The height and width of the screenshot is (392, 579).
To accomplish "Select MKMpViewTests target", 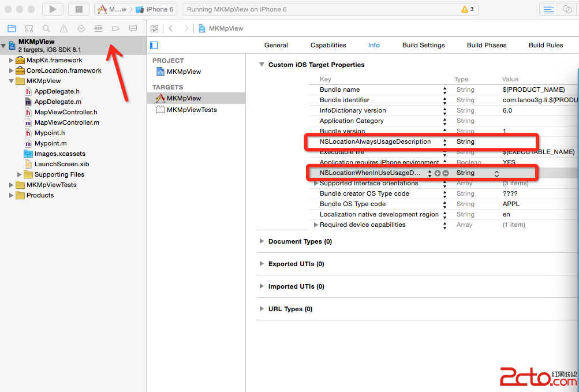I will coord(191,110).
